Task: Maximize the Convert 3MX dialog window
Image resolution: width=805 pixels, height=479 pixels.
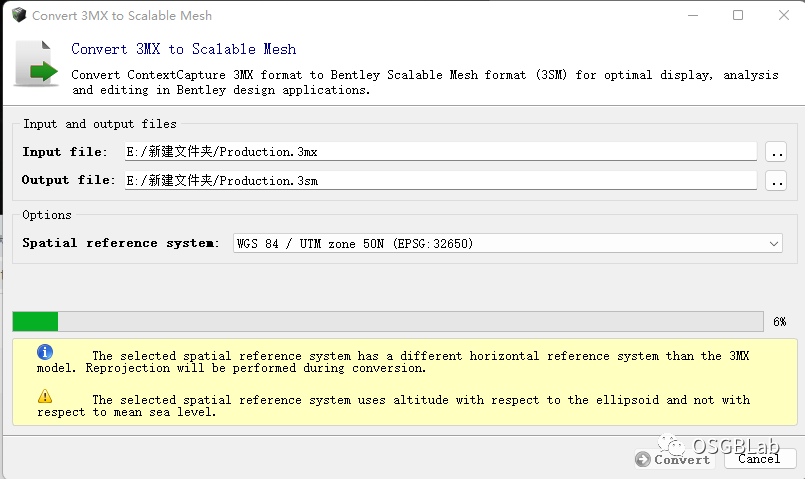Action: (x=738, y=16)
